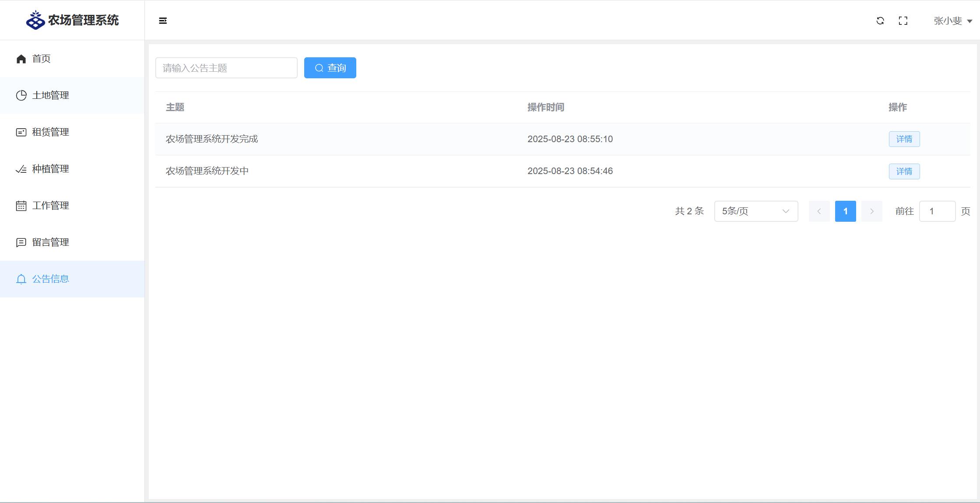Click the home icon next to 首页
Image resolution: width=980 pixels, height=503 pixels.
pos(21,59)
